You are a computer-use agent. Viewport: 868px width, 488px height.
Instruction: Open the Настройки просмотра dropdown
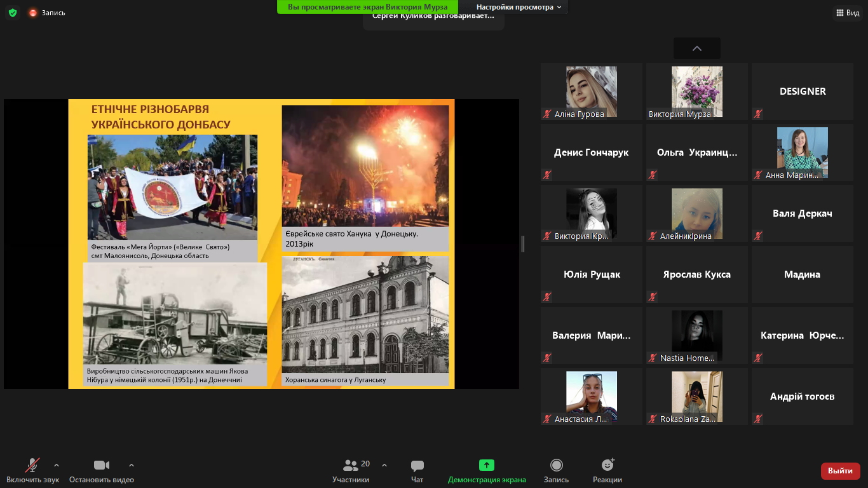tap(519, 7)
